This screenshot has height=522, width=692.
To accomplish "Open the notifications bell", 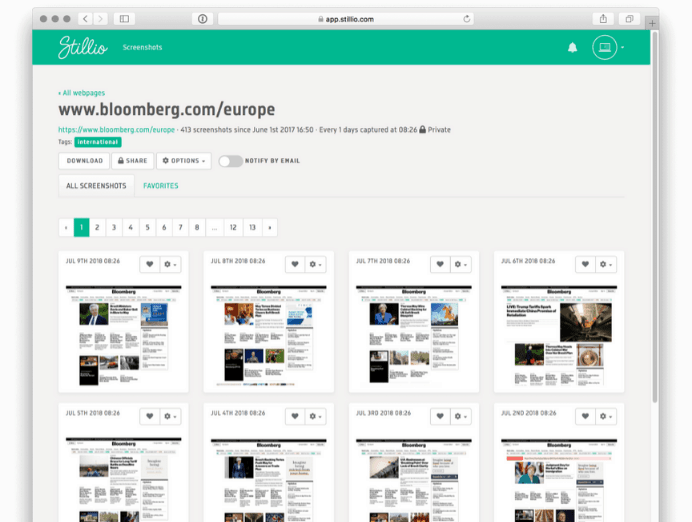I will click(x=572, y=47).
